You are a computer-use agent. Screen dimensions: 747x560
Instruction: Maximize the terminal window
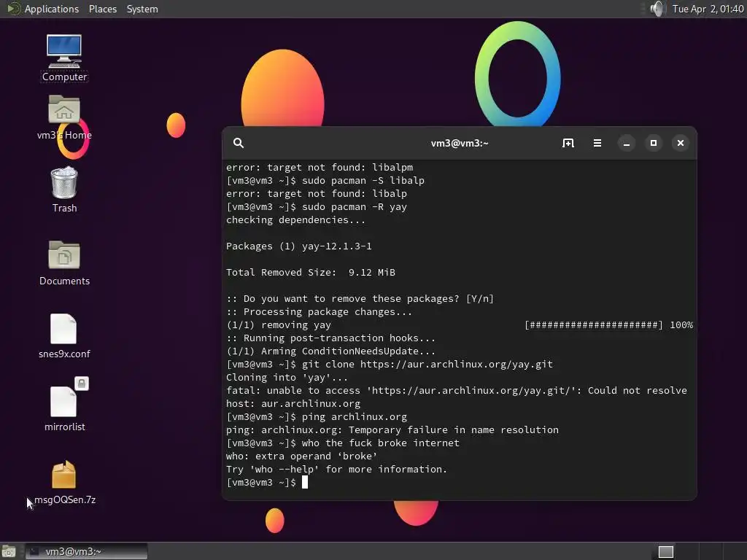pos(654,143)
